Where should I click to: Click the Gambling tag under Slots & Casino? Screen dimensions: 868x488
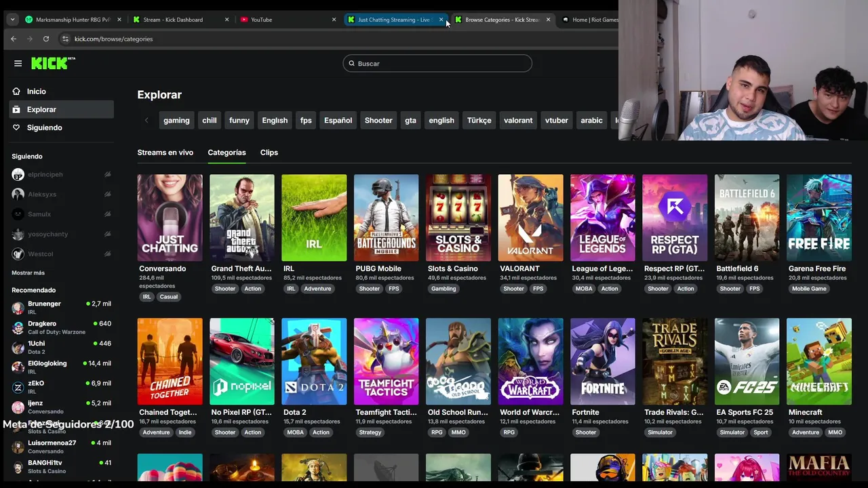coord(443,289)
